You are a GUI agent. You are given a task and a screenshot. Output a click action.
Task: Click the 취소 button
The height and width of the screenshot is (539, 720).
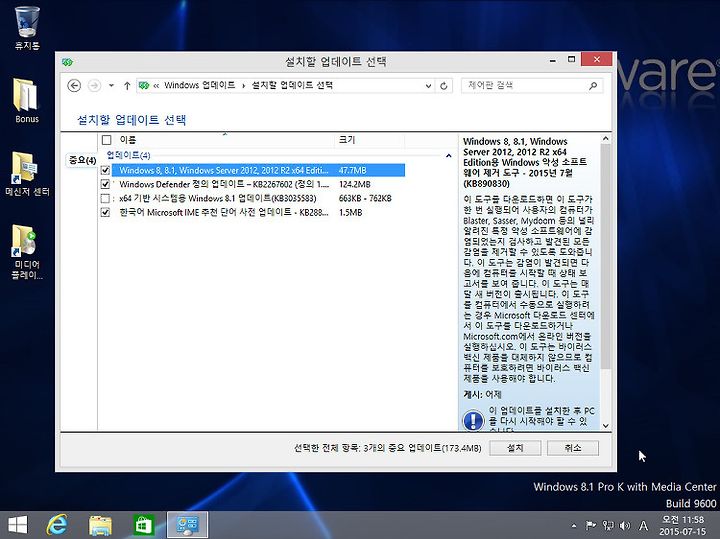[573, 448]
